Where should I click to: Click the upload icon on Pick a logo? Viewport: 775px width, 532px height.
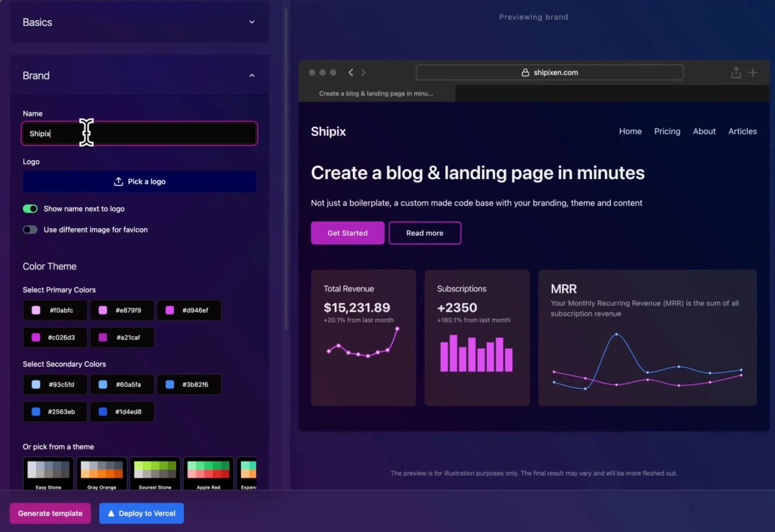[118, 182]
